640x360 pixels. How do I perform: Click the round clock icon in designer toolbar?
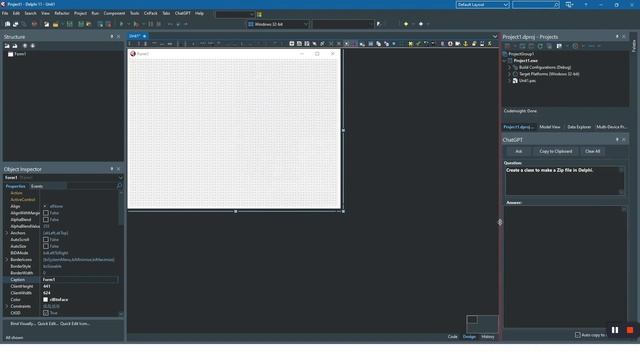(450, 44)
